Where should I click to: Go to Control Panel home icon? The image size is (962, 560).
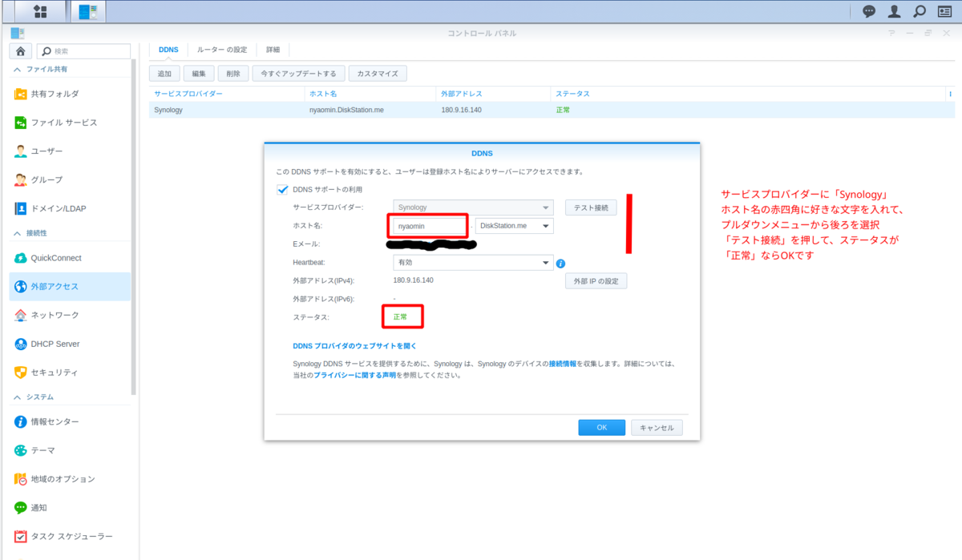(21, 51)
